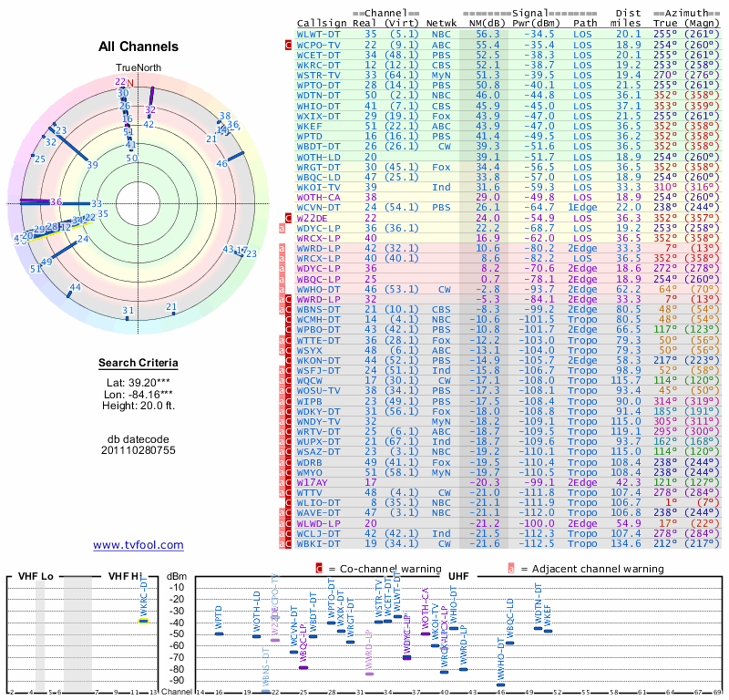Image resolution: width=729 pixels, height=700 pixels.
Task: Click the Lat: 39.20*** coordinate text
Action: [x=139, y=383]
